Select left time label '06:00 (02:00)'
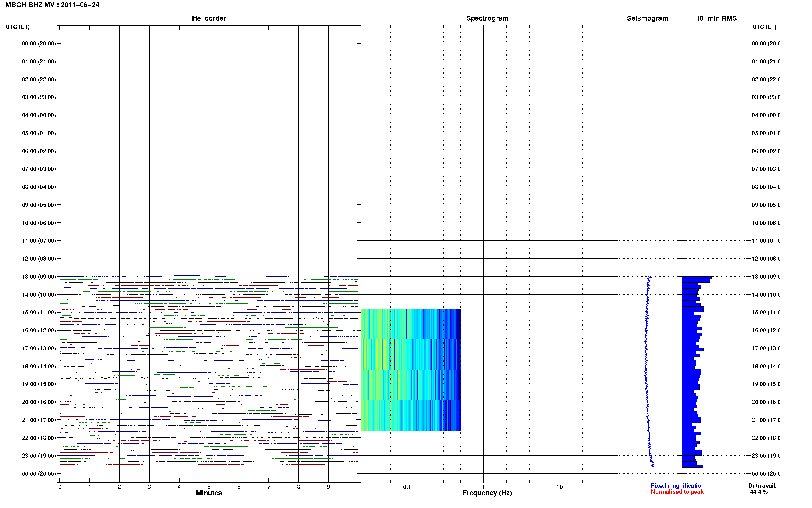 [x=39, y=151]
